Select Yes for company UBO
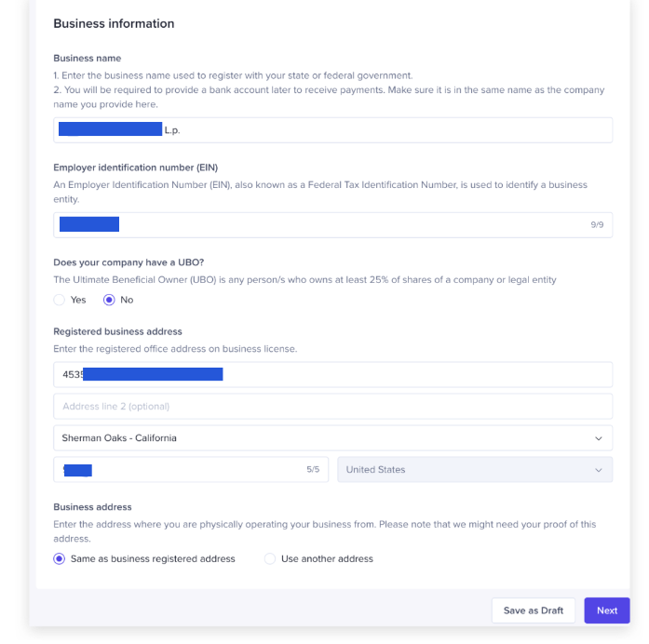649x644 pixels. tap(60, 300)
